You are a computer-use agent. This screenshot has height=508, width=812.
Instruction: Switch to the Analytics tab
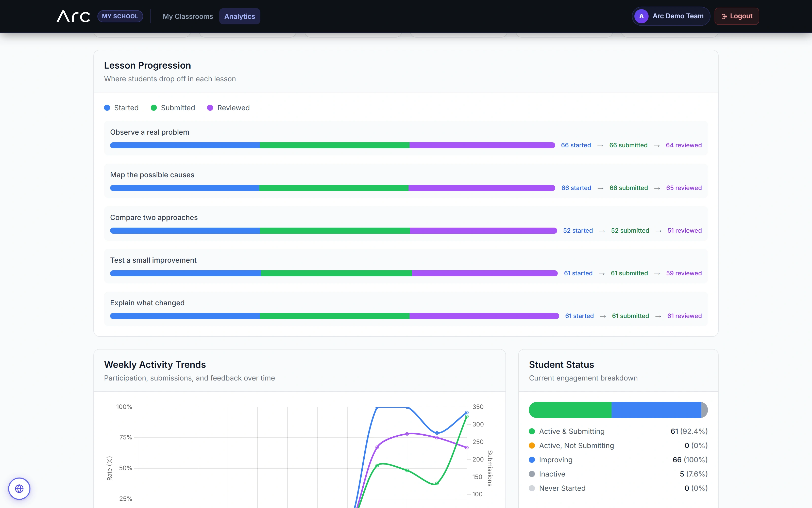240,16
